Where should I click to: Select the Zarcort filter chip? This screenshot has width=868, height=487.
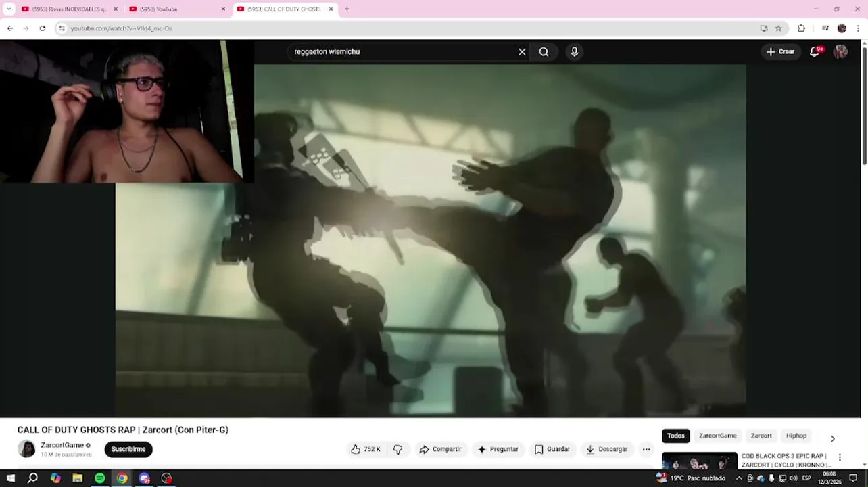pyautogui.click(x=761, y=436)
